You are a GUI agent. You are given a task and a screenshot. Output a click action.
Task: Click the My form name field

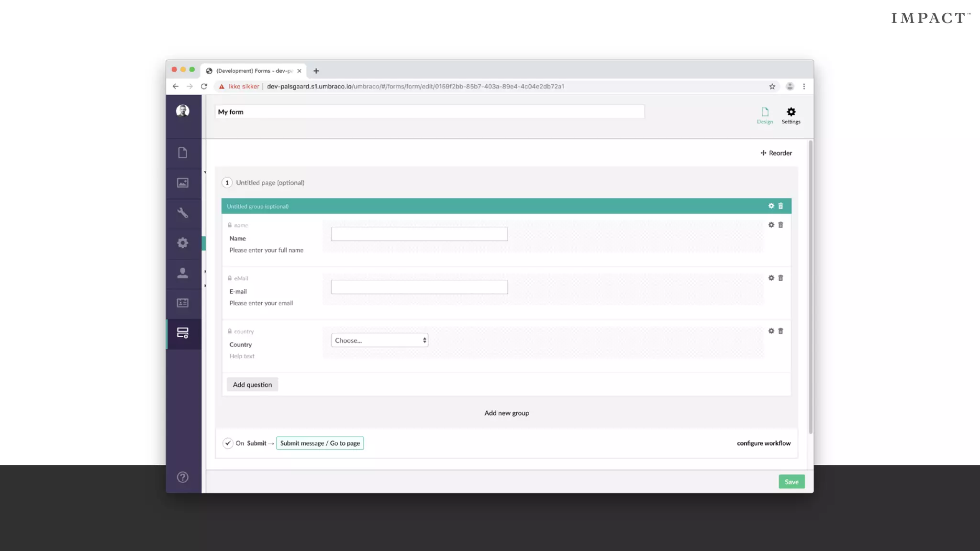(429, 112)
